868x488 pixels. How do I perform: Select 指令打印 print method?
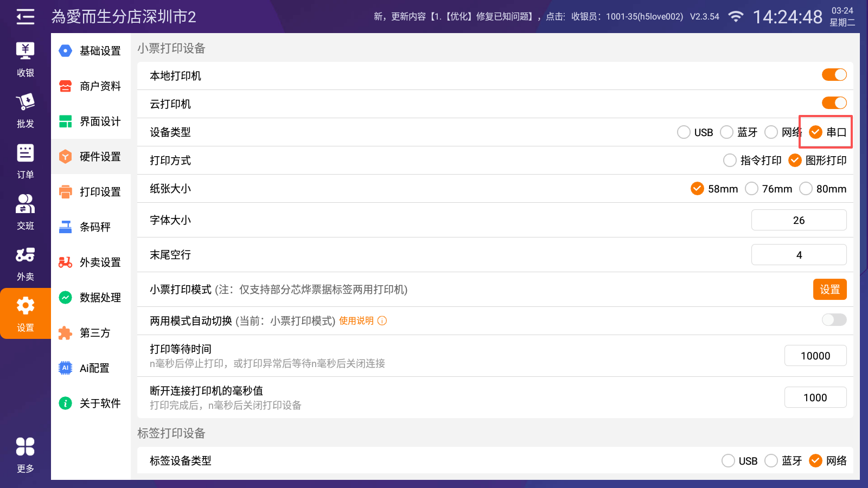point(730,160)
